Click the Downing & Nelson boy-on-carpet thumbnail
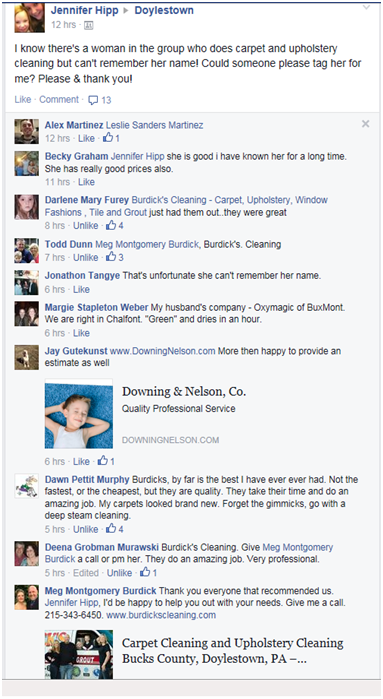The height and width of the screenshot is (699, 383). (79, 414)
